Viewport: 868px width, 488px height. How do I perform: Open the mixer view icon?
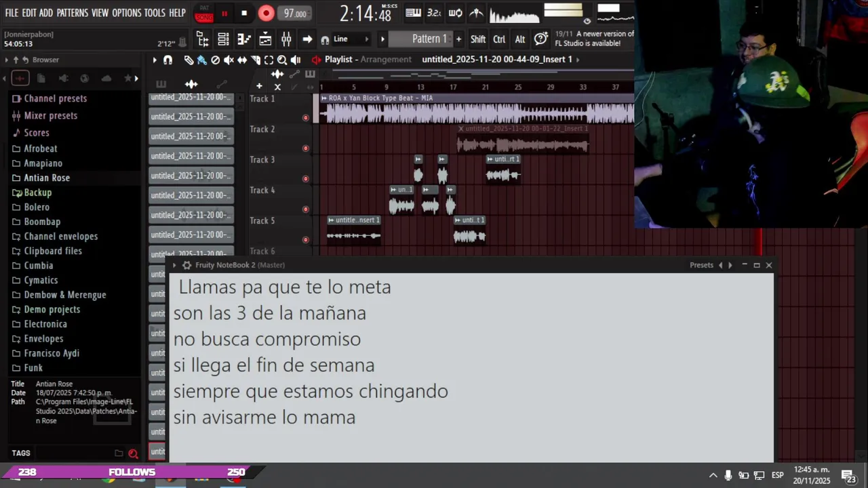286,39
